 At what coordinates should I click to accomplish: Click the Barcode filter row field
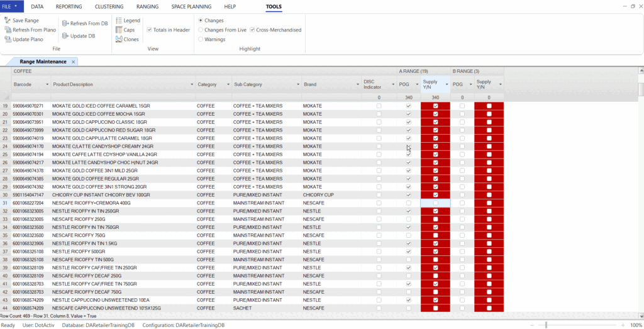click(31, 98)
